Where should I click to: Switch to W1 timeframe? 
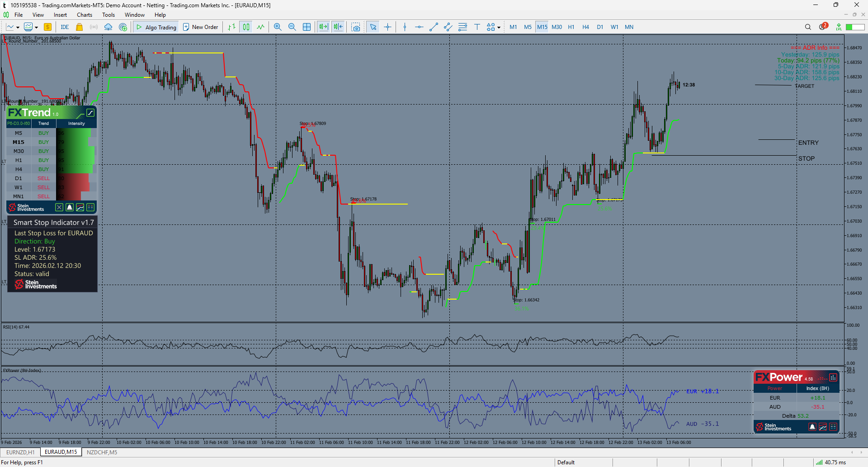point(614,27)
